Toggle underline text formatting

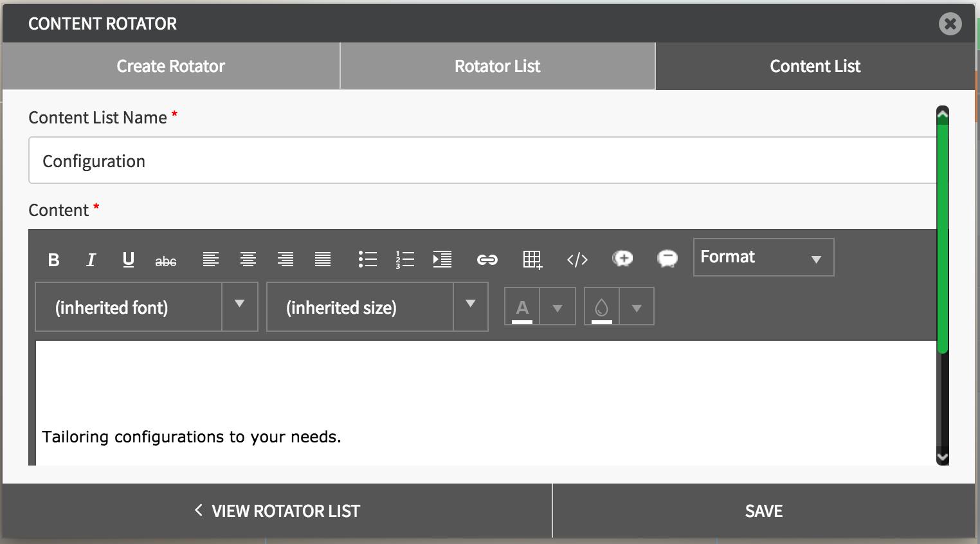tap(129, 260)
